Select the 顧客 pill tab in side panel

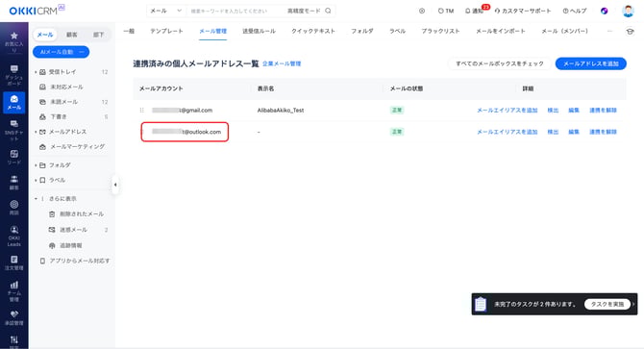pyautogui.click(x=72, y=35)
